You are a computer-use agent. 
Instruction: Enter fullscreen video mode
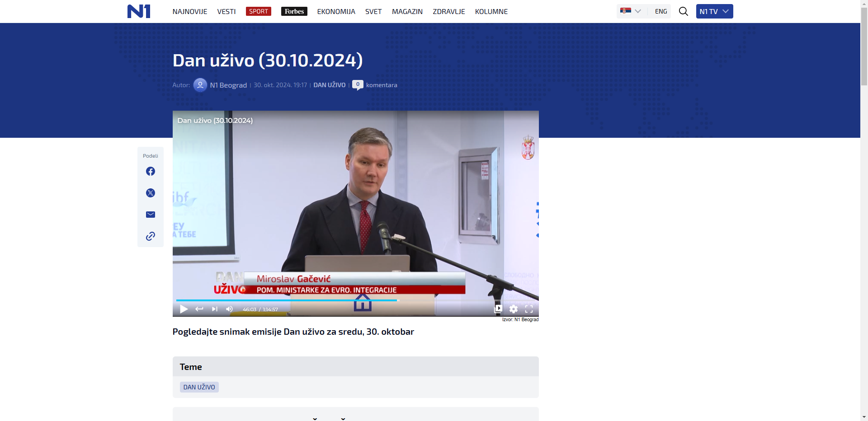tap(529, 309)
